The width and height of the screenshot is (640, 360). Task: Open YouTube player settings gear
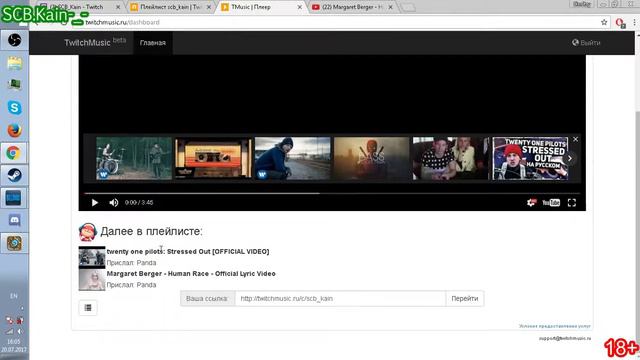(x=531, y=202)
